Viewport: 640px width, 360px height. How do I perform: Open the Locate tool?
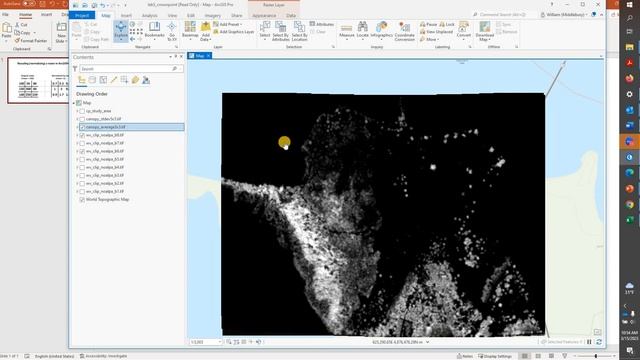362,31
